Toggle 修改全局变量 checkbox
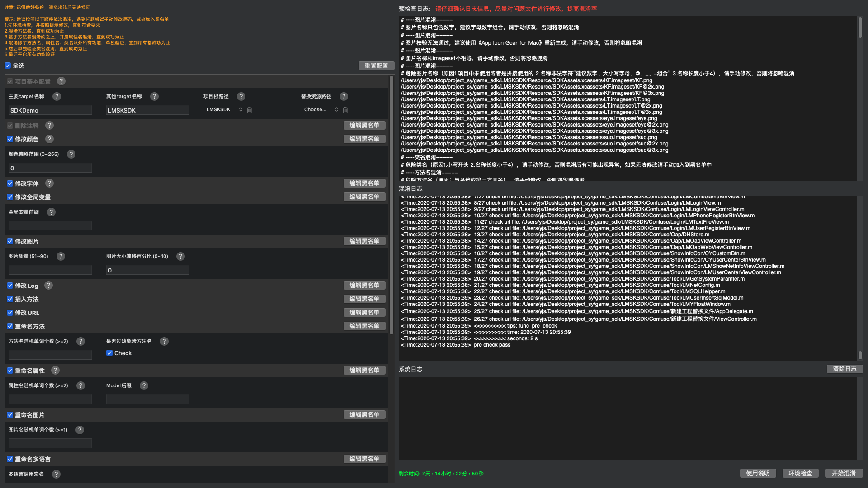 point(10,197)
